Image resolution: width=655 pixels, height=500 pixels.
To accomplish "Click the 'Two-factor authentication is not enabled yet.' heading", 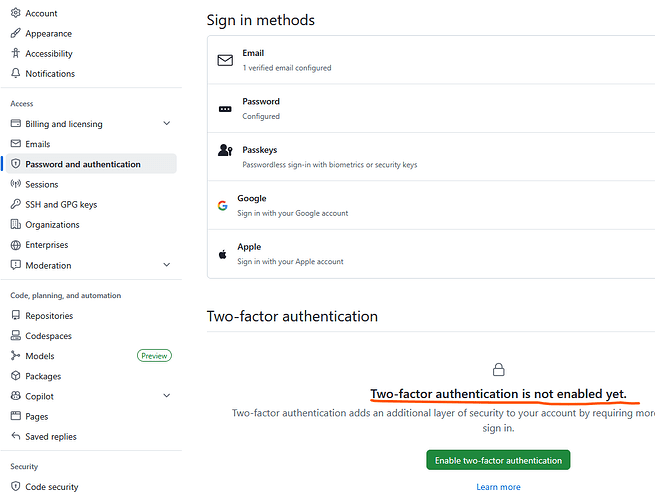I will (x=498, y=393).
